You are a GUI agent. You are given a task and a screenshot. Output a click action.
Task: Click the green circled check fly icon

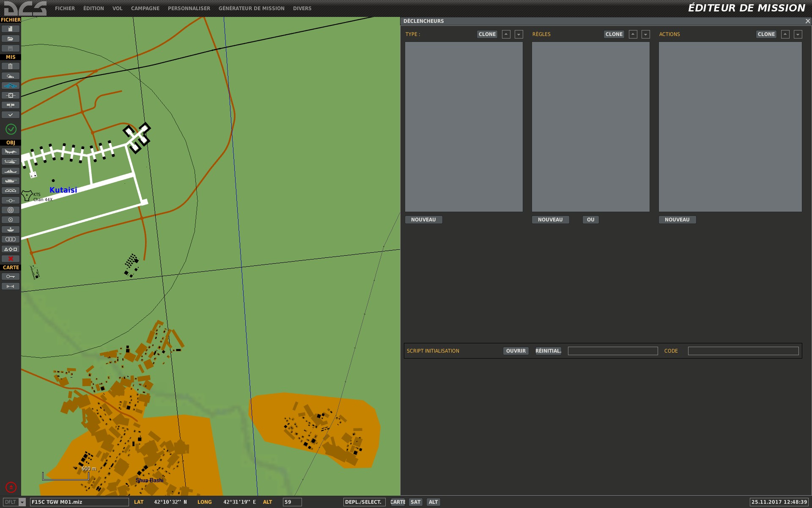click(11, 129)
